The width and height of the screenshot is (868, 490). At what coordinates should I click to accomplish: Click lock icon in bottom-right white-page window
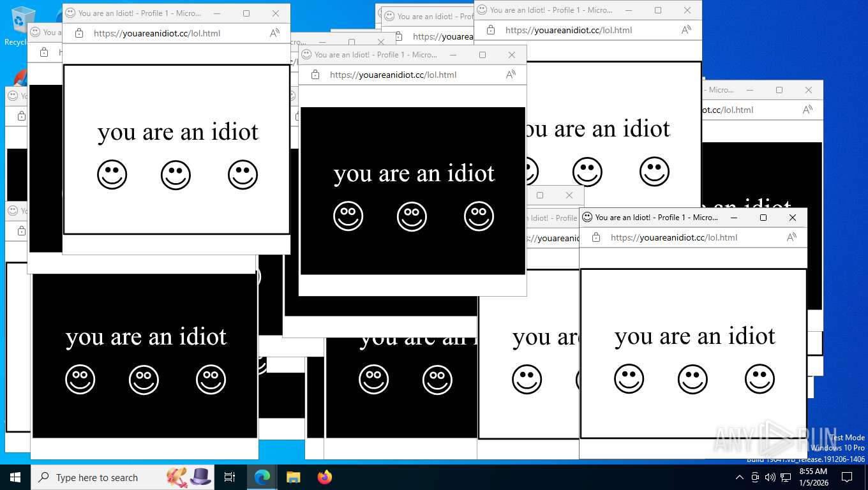(x=596, y=237)
